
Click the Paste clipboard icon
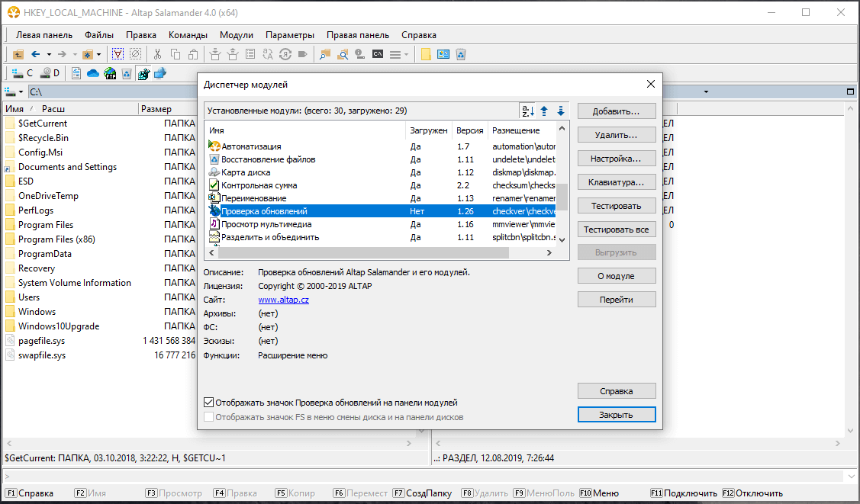tap(193, 54)
